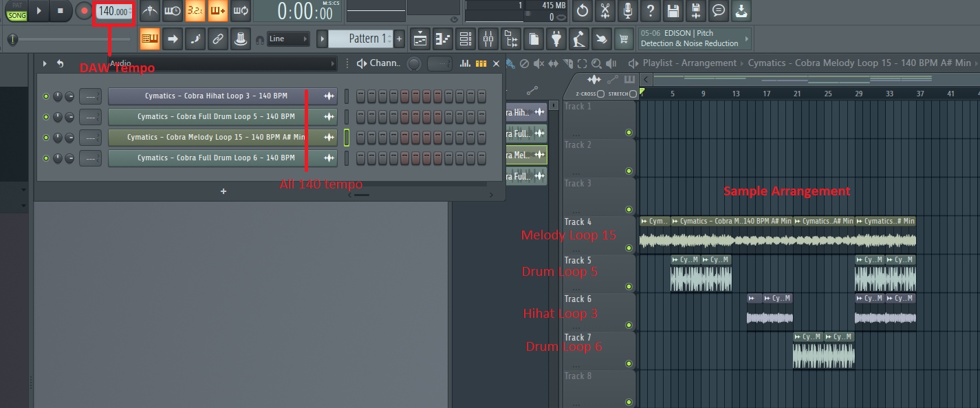This screenshot has height=408, width=980.
Task: Save project with floppy disk icon
Action: tap(673, 11)
